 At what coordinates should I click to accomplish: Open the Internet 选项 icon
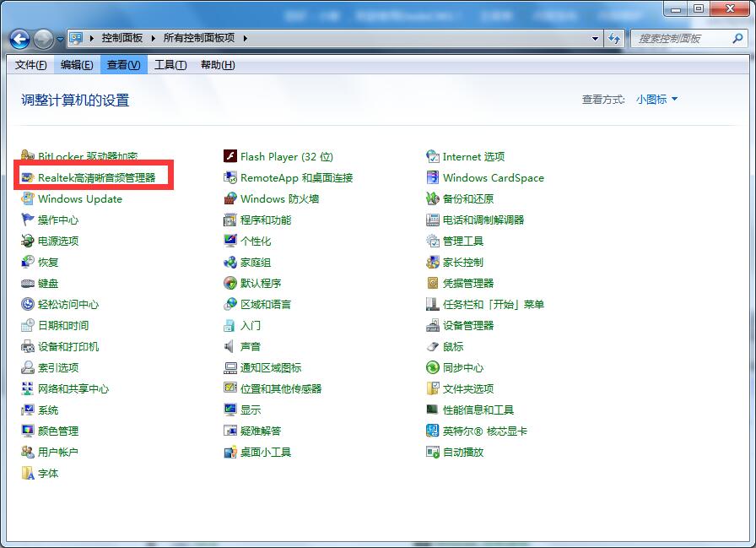click(x=433, y=156)
